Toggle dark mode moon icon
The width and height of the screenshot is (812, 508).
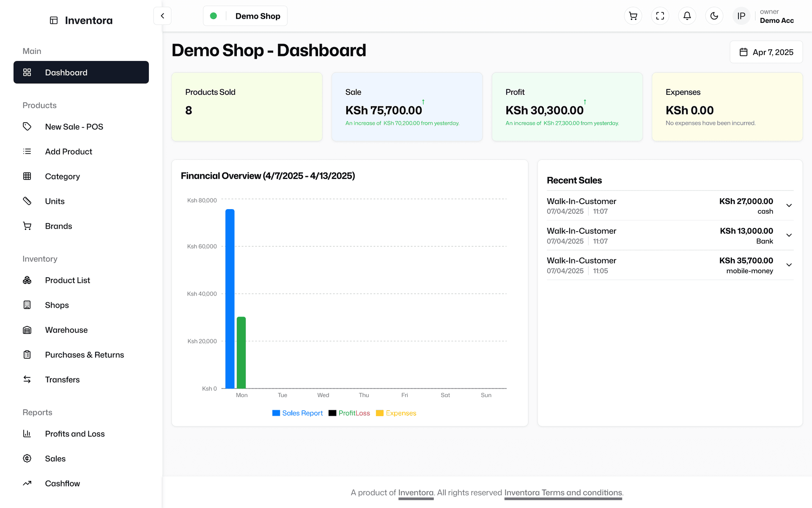[x=714, y=16]
